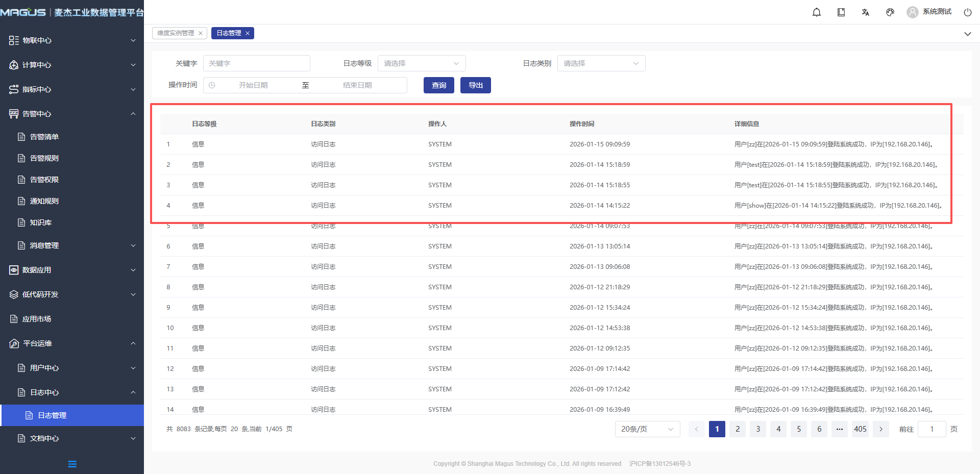
Task: Open the 日志类别 dropdown
Action: (601, 63)
